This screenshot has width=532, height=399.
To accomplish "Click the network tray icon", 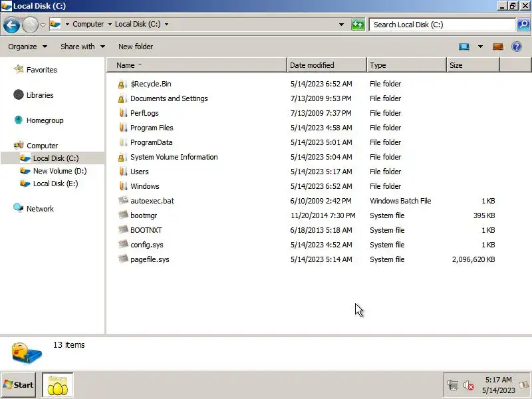I will (x=453, y=385).
